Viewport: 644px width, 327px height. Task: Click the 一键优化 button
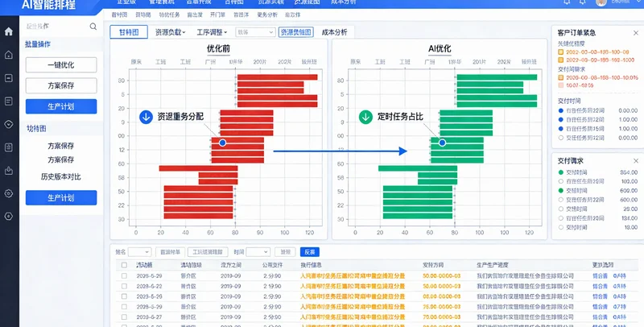(61, 65)
